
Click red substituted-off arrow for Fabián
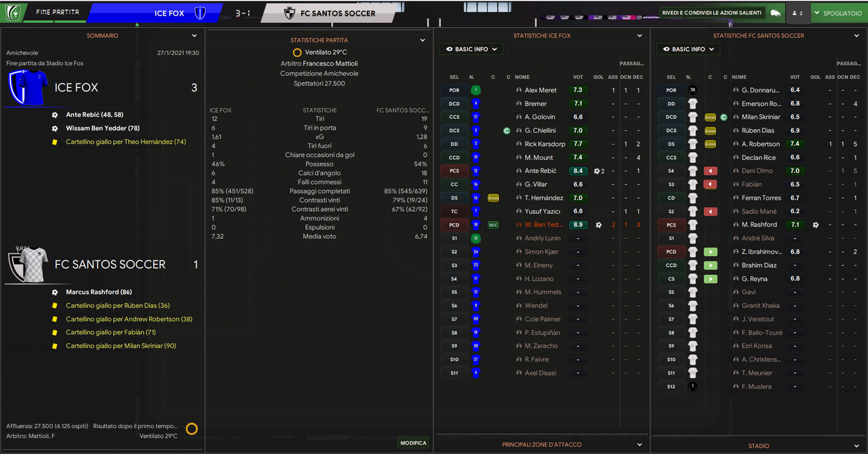pyautogui.click(x=710, y=185)
